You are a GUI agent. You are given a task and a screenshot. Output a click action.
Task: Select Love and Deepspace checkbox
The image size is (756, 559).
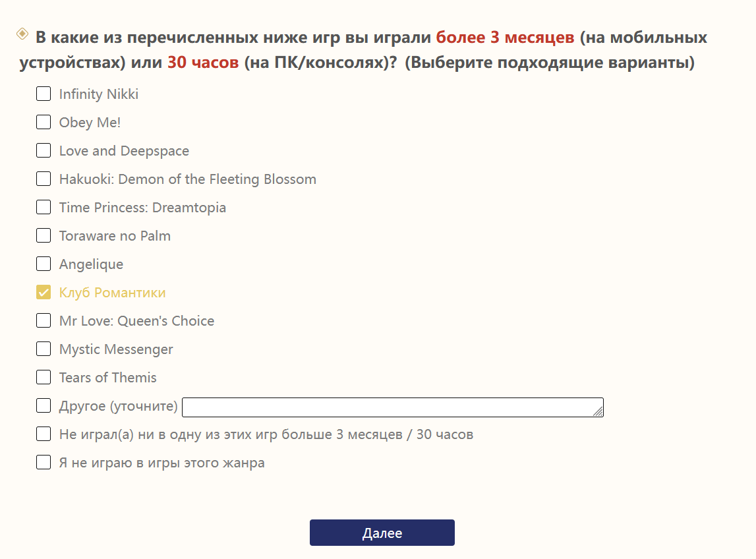coord(44,151)
